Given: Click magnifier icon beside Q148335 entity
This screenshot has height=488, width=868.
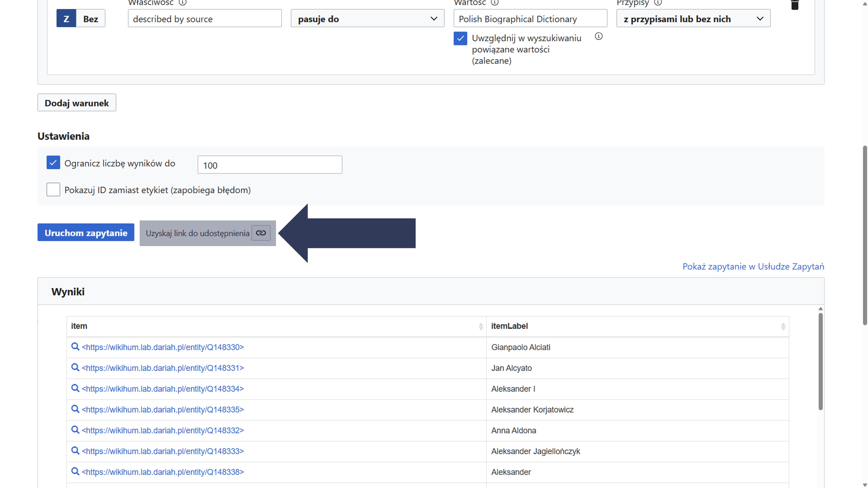Looking at the screenshot, I should 75,409.
